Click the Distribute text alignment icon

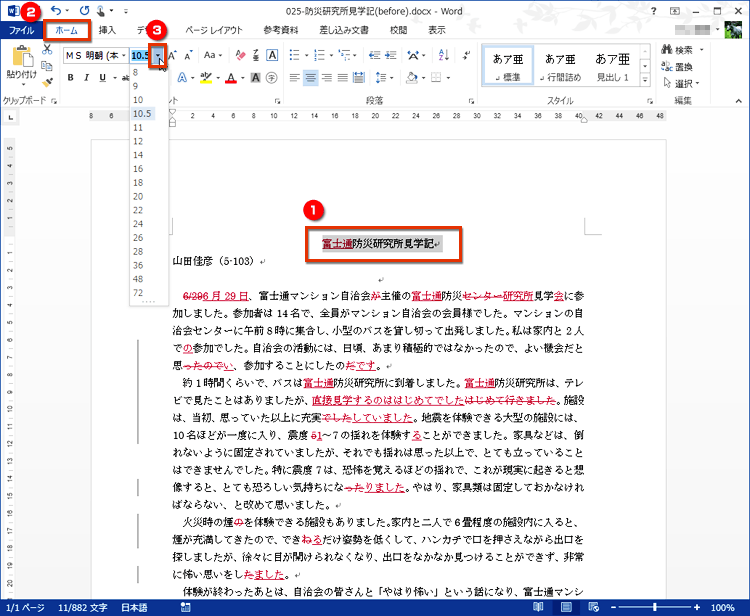[x=358, y=77]
